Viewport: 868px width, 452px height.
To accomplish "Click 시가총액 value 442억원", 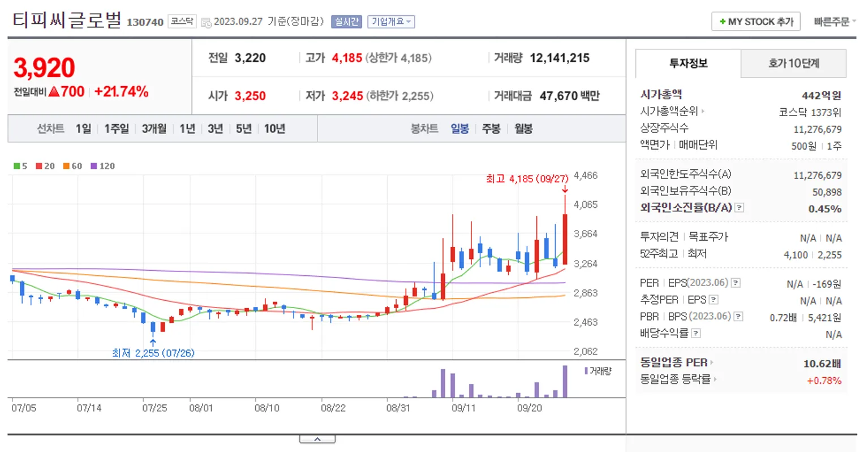I will [822, 95].
